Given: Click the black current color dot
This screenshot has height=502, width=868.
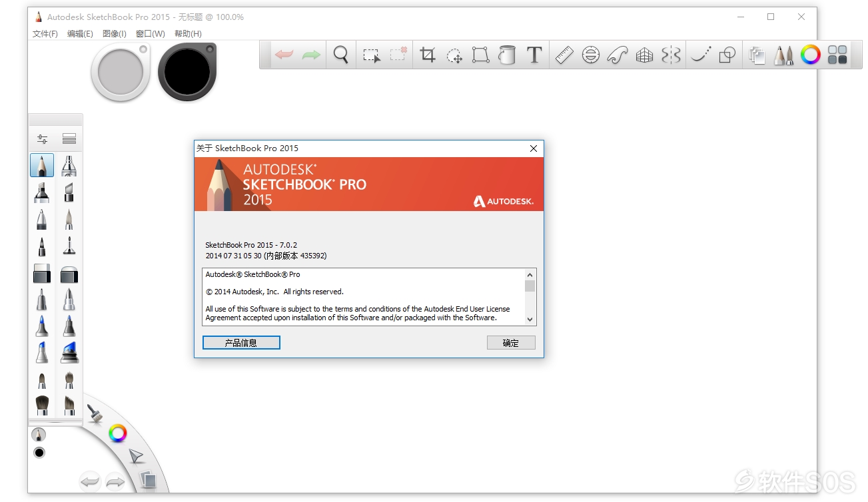Looking at the screenshot, I should [x=39, y=453].
